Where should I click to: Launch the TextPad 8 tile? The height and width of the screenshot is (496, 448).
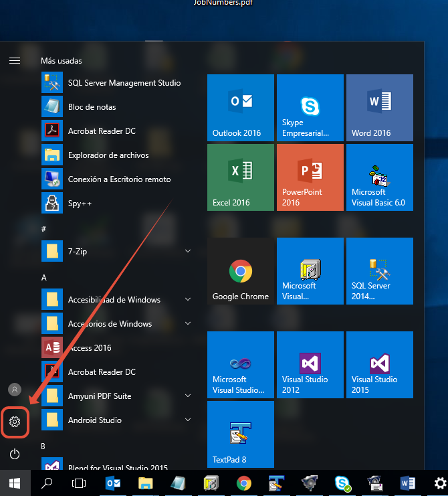coord(241,434)
